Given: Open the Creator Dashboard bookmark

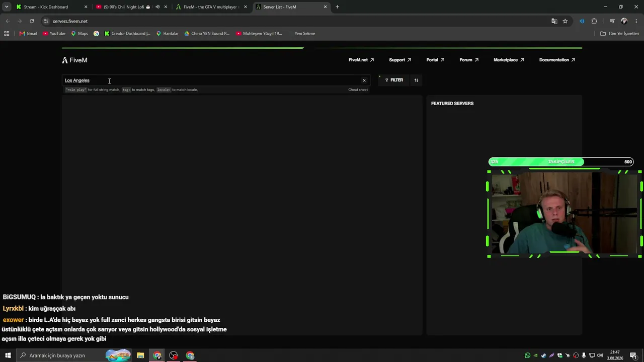Looking at the screenshot, I should pyautogui.click(x=127, y=34).
